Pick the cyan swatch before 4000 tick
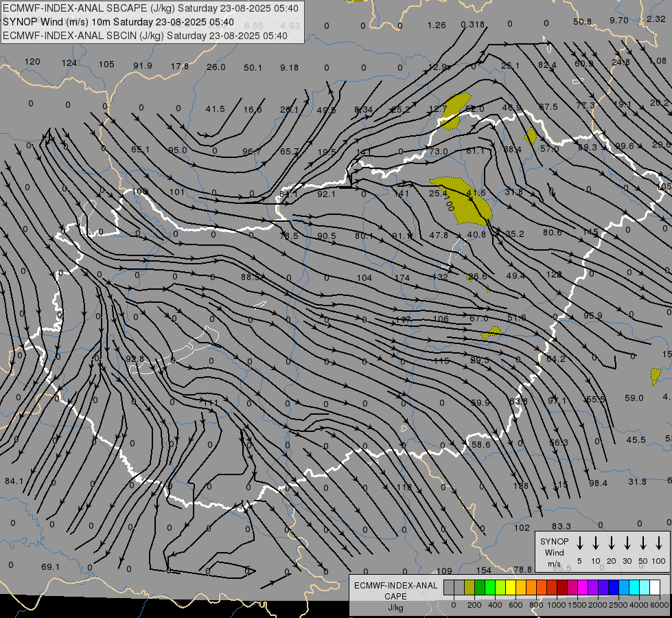The width and height of the screenshot is (672, 618). 634,588
